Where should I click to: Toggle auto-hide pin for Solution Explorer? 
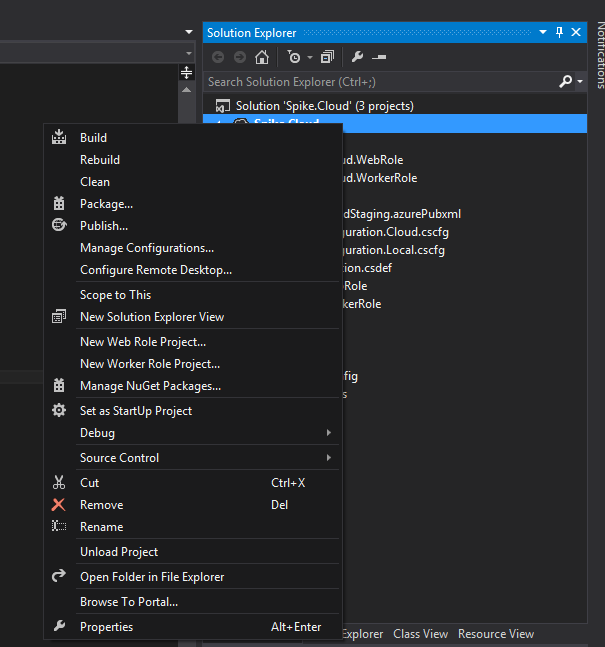point(560,32)
